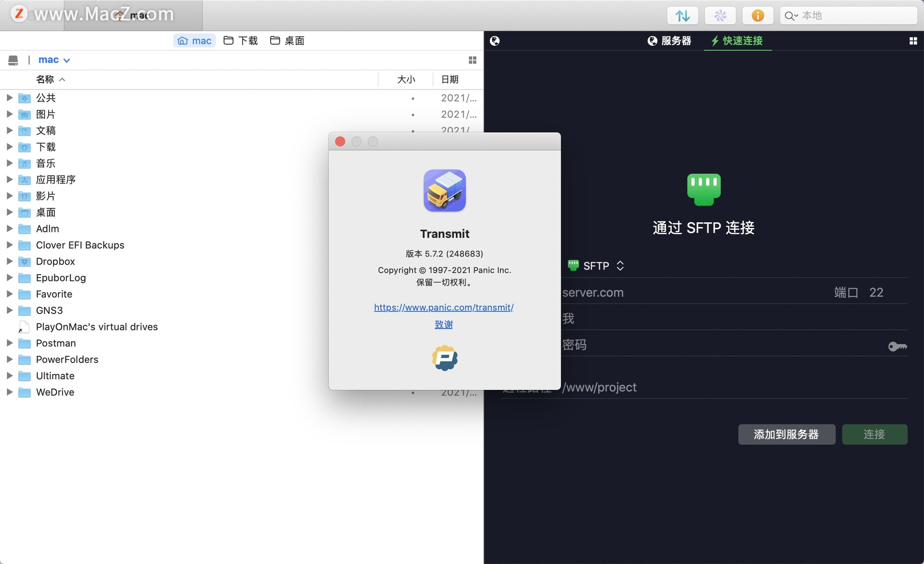Expand the GNS3 folder
This screenshot has width=924, height=564.
9,310
